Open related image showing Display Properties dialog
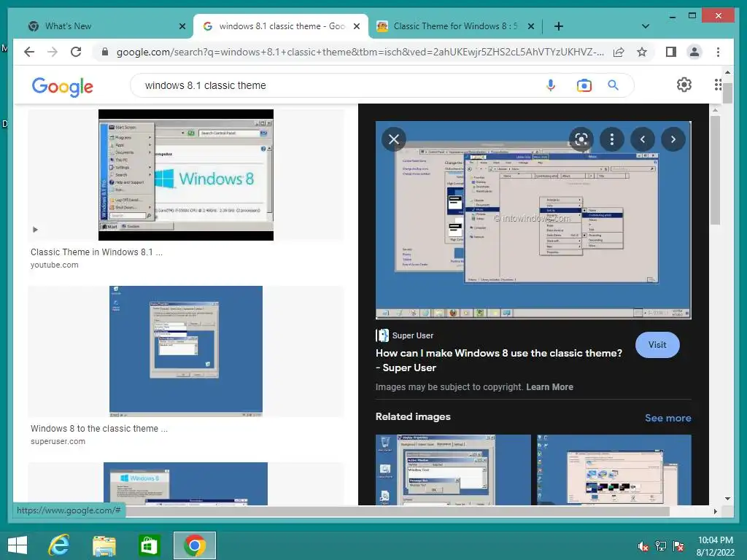747x560 pixels. (x=453, y=470)
